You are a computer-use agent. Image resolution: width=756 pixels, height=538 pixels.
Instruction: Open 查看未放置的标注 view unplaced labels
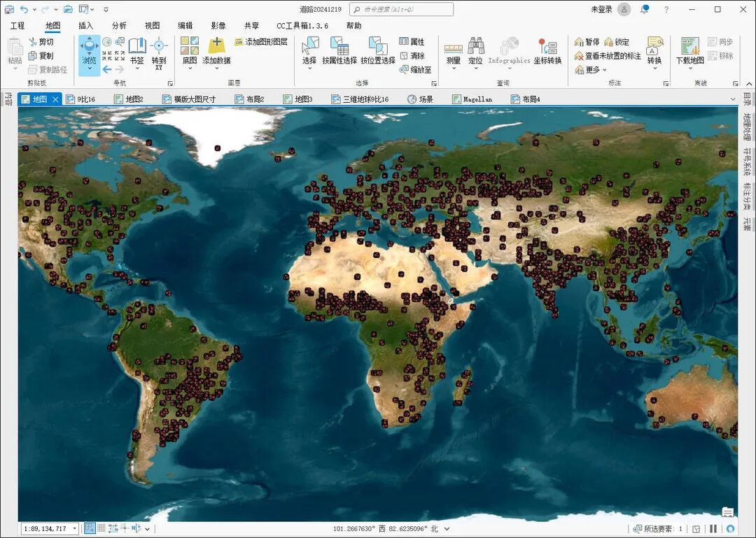click(608, 56)
